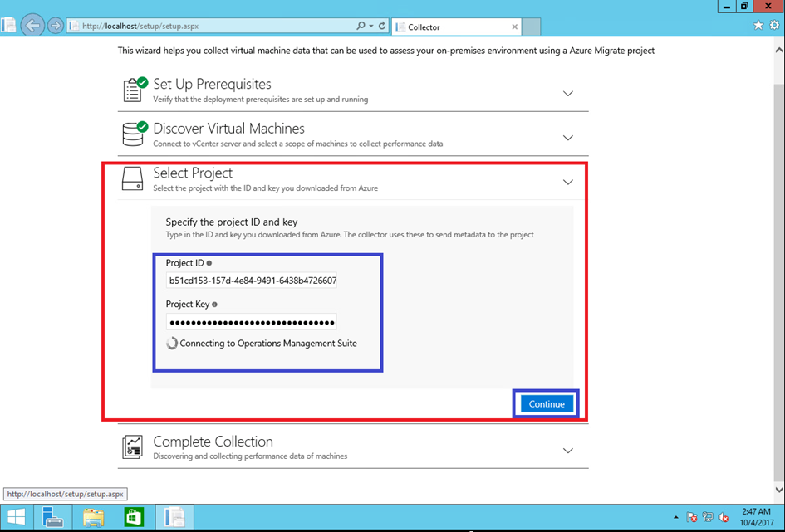Click the Set Up Prerequisites clipboard icon
The image size is (785, 532).
[135, 90]
